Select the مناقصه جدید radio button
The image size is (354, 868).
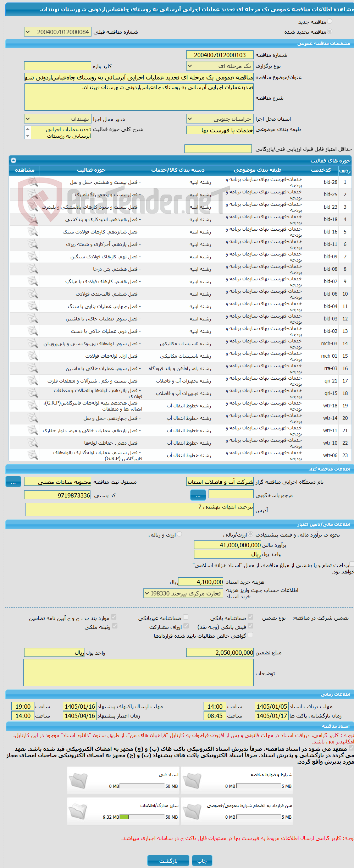tap(330, 22)
